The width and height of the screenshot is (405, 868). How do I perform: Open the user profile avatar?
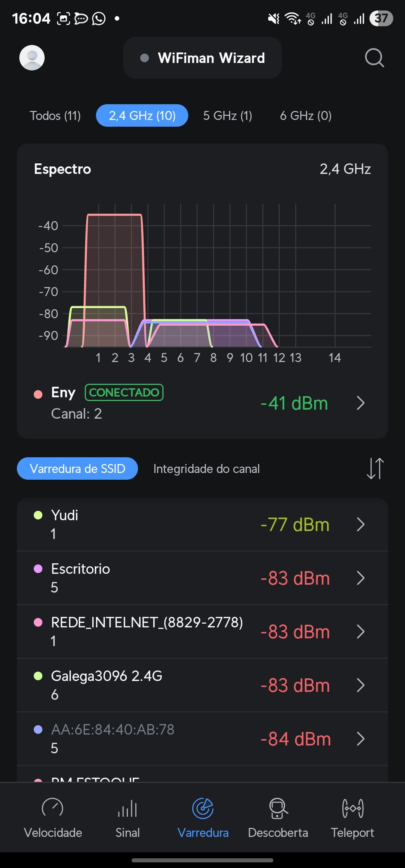(x=32, y=58)
